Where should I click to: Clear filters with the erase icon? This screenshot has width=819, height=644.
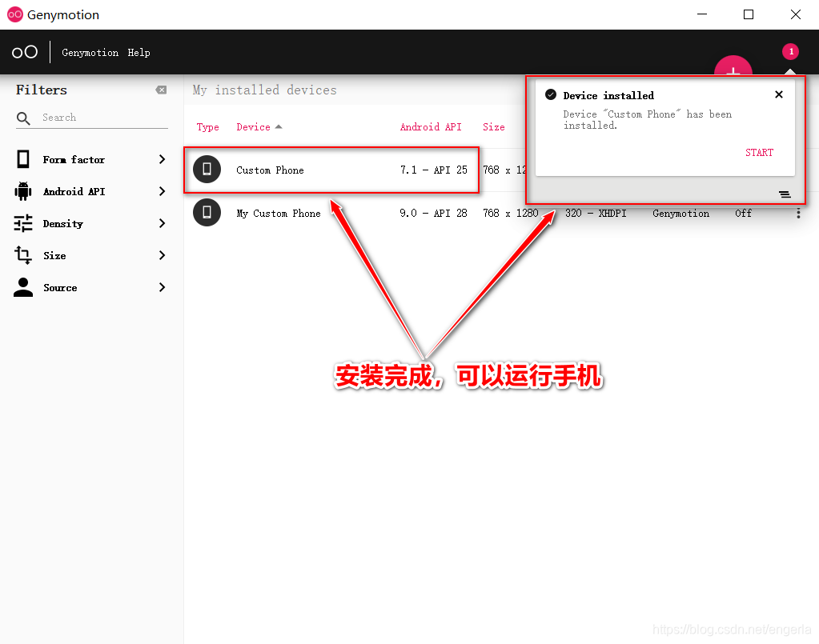click(161, 90)
